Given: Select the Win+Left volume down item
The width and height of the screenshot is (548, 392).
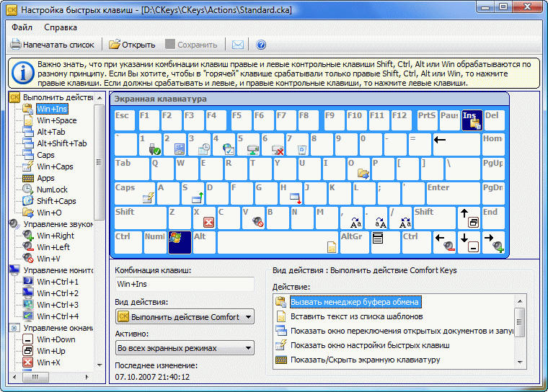Looking at the screenshot, I should pos(53,247).
